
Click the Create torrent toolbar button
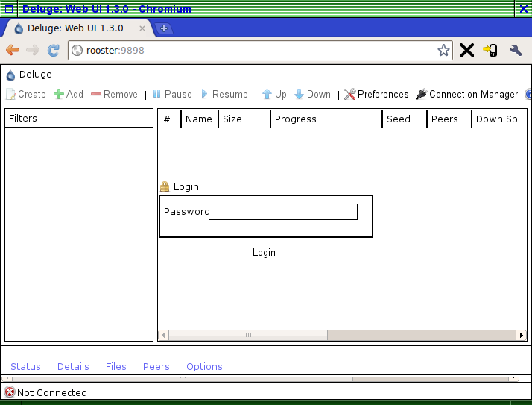tap(26, 94)
